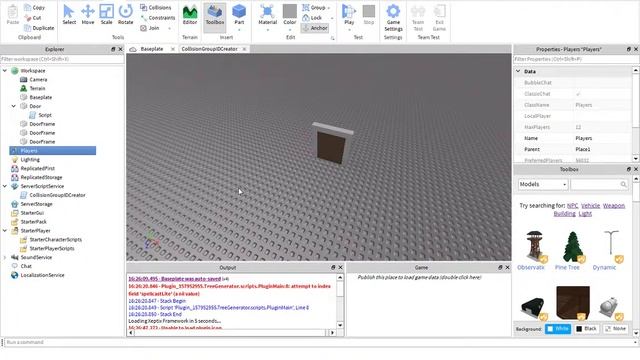Cut the selection

[33, 18]
